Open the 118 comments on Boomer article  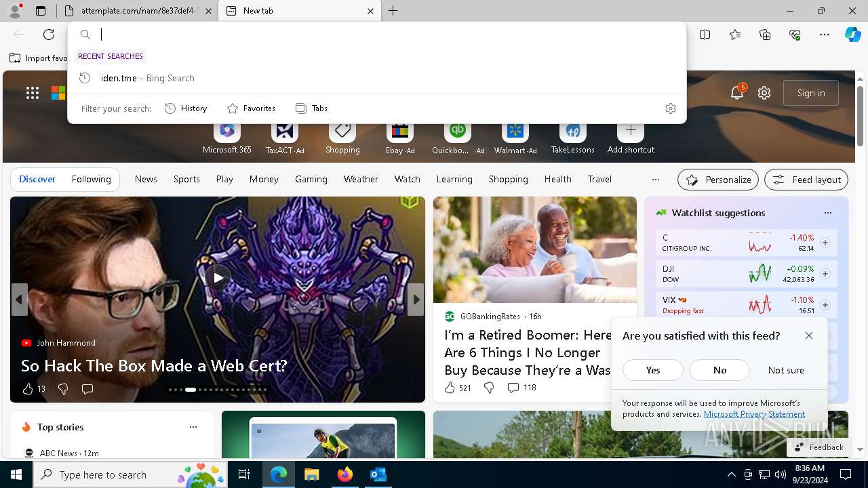point(521,388)
